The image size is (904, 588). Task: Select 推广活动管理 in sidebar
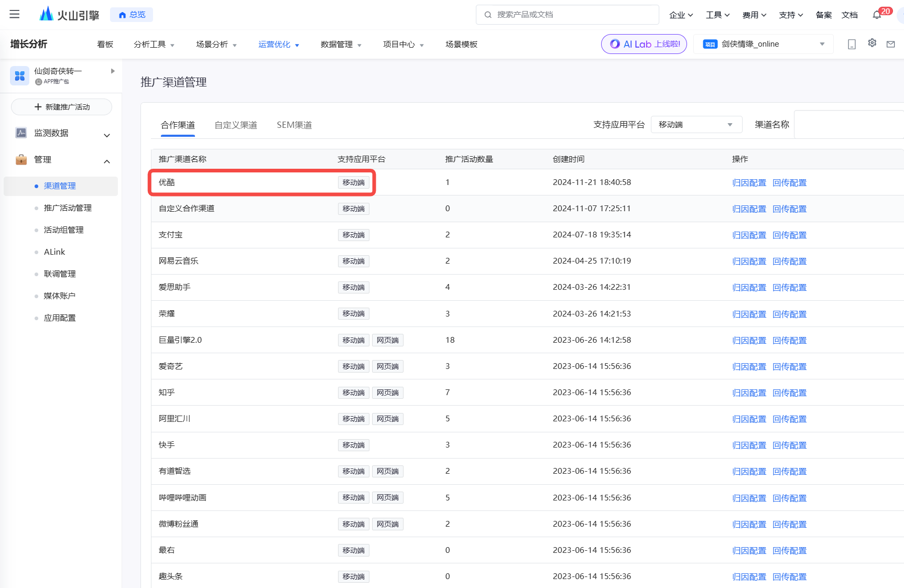point(68,208)
